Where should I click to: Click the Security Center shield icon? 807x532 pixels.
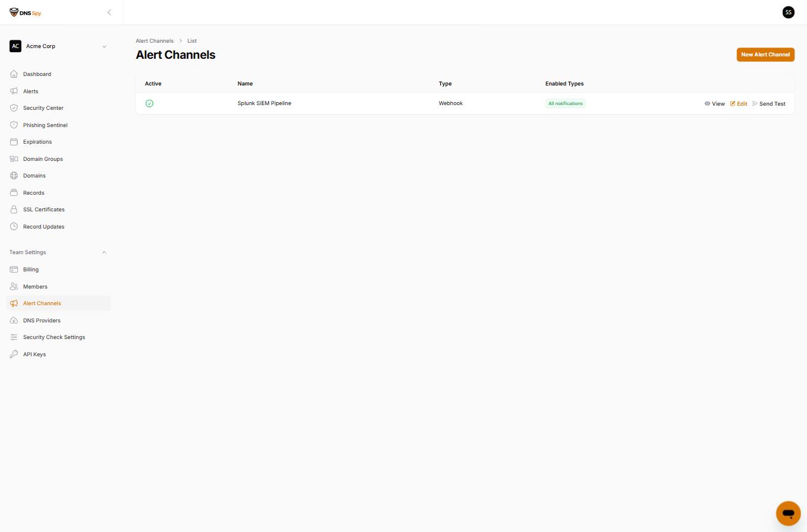[x=14, y=108]
